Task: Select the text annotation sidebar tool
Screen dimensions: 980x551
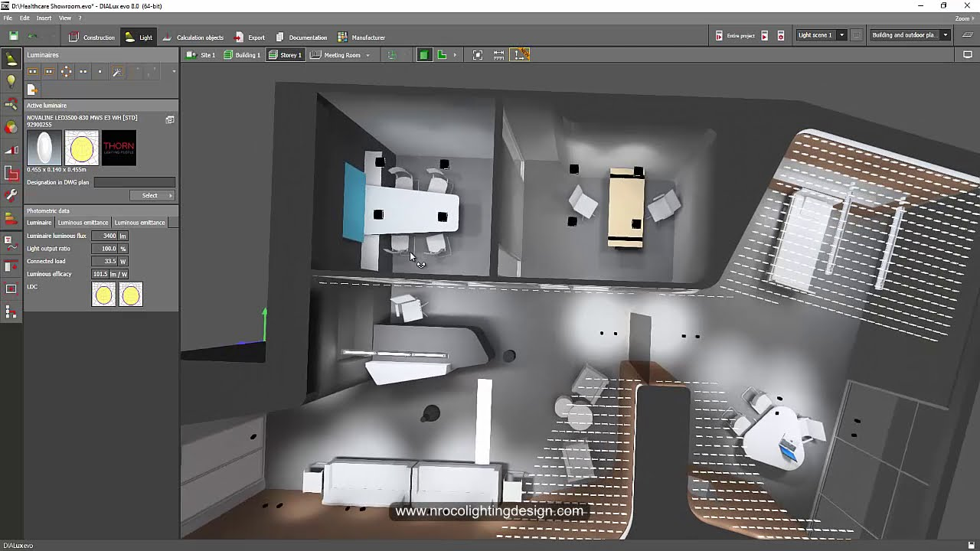Action: coord(11,243)
